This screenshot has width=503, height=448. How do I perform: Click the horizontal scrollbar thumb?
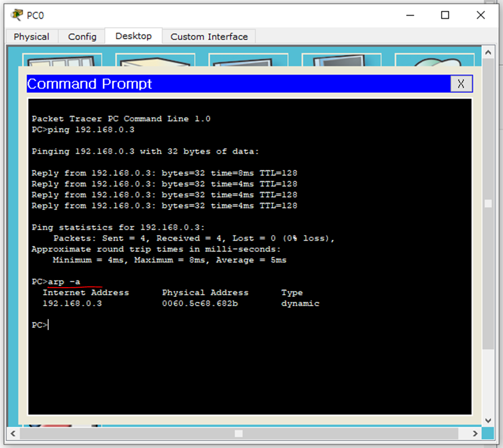tap(239, 433)
